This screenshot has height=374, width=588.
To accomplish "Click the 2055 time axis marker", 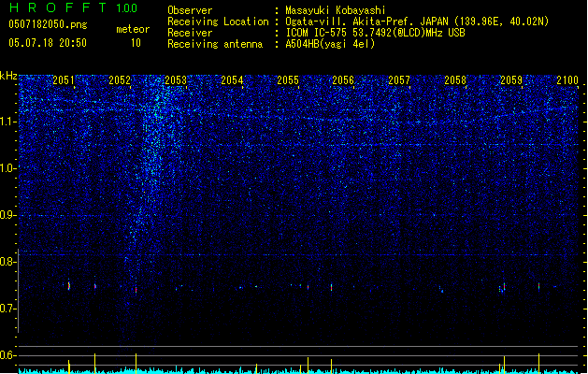I will [x=288, y=79].
